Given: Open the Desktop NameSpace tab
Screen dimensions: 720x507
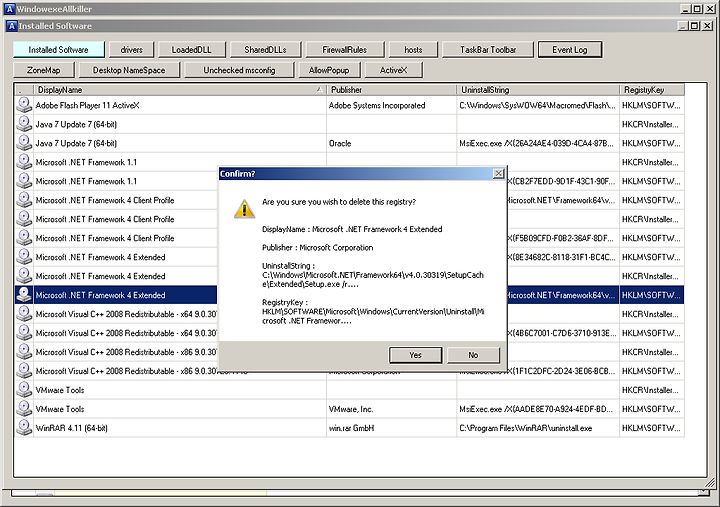Looking at the screenshot, I should 129,70.
